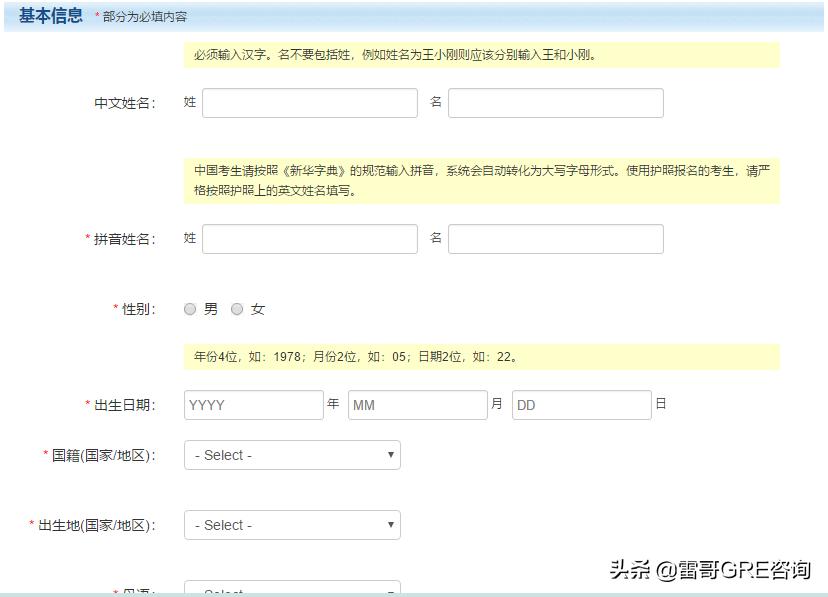The width and height of the screenshot is (828, 597).
Task: Click the MM birth month field
Action: pyautogui.click(x=416, y=404)
